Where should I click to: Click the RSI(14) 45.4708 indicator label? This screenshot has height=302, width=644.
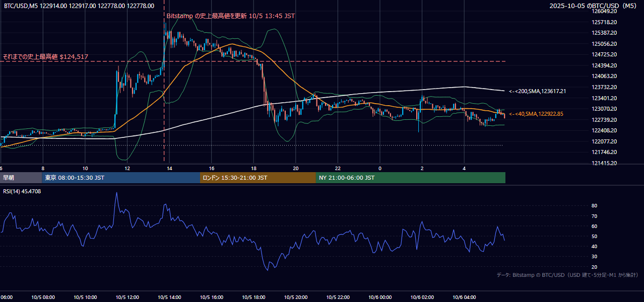click(22, 191)
